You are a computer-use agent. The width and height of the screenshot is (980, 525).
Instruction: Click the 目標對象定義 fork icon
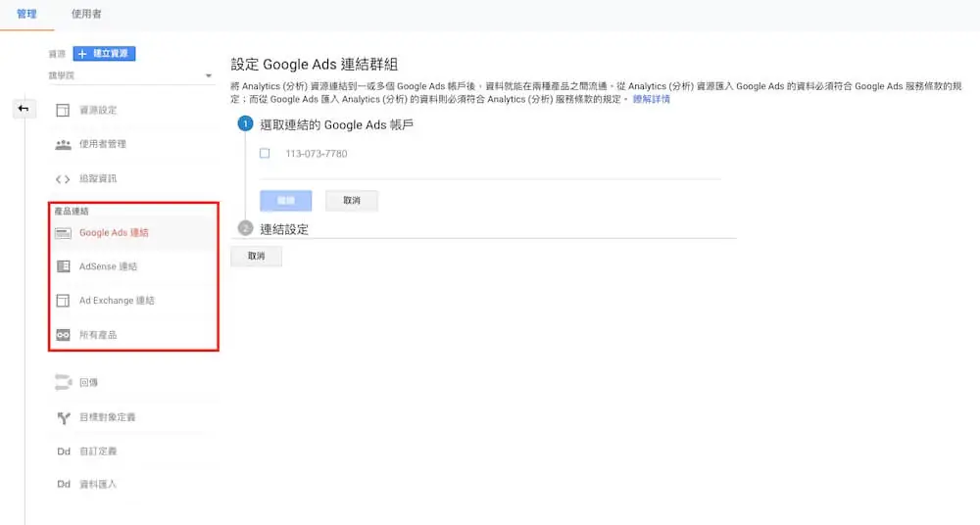coord(63,417)
